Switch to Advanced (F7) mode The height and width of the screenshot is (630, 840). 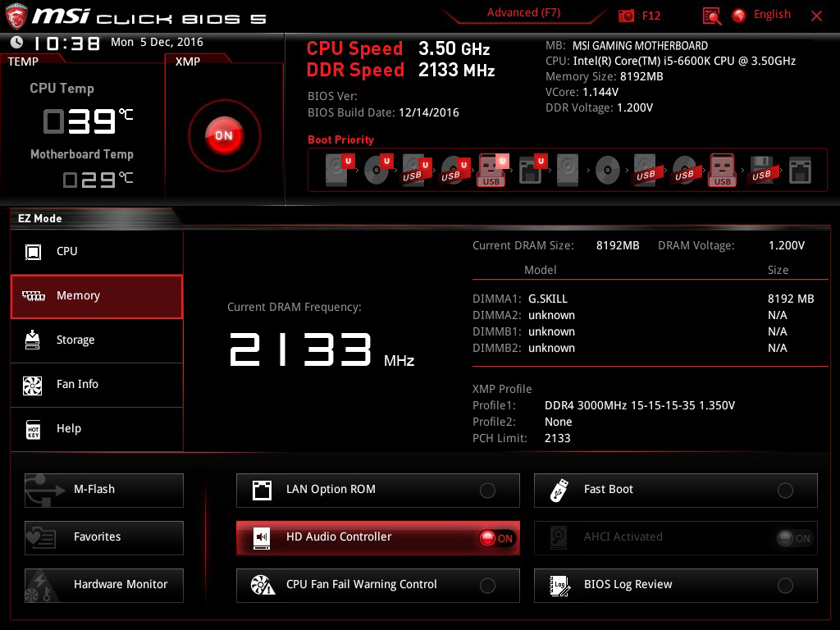(524, 13)
